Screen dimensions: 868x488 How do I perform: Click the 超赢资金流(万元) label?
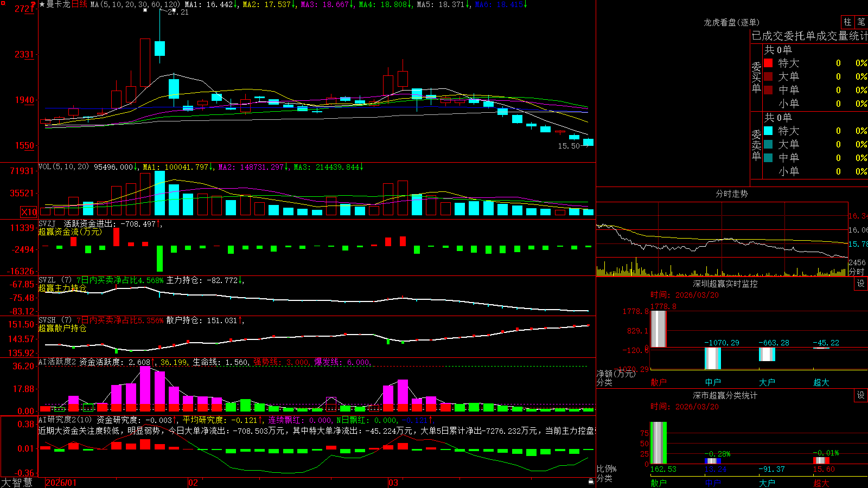(x=70, y=232)
